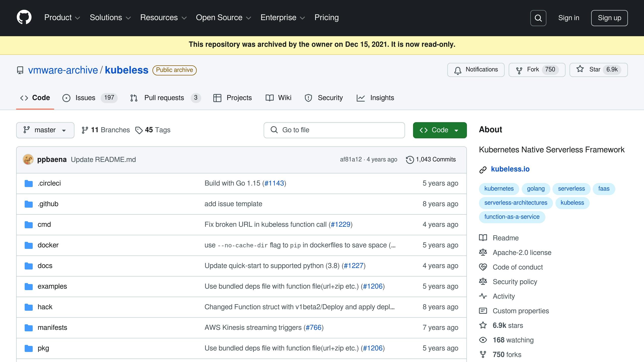The image size is (644, 362).
Task: Open pull request #1143 link
Action: click(x=274, y=183)
